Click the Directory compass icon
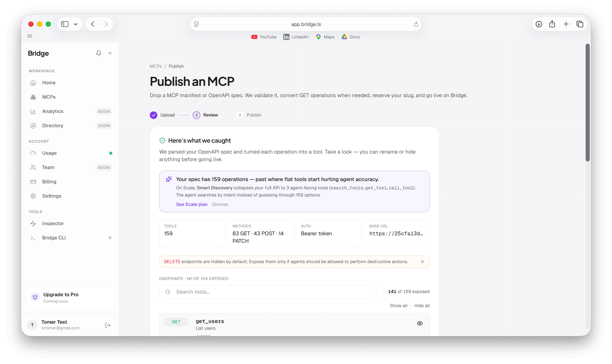The width and height of the screenshot is (612, 364). pyautogui.click(x=33, y=126)
